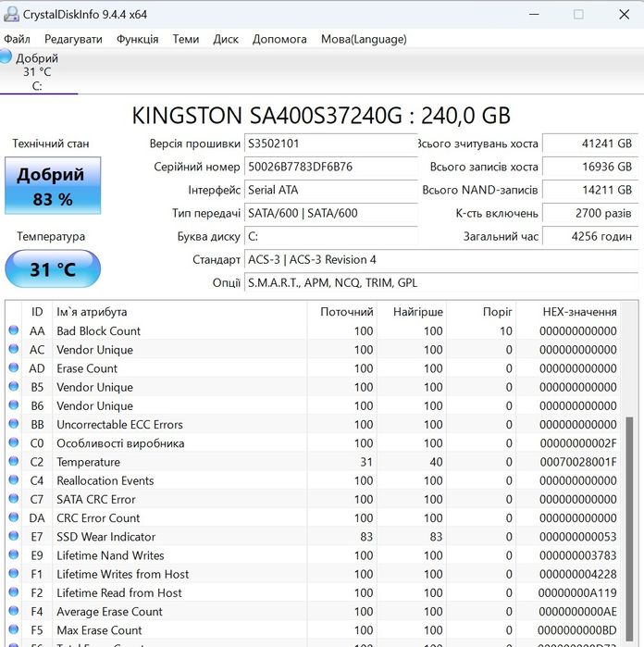Click the transfer mode field SATA/600 | SATA/600
This screenshot has width=644, height=647.
coord(331,213)
